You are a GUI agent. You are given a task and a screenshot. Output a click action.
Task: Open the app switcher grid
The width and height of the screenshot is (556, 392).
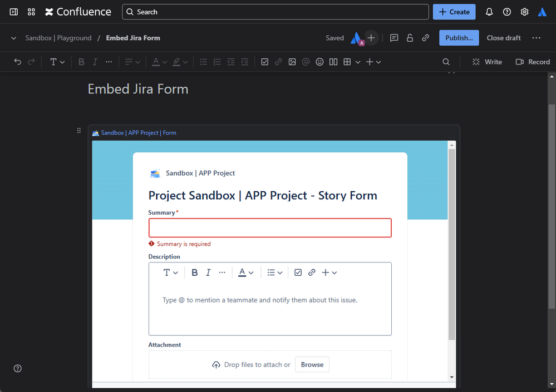tap(31, 12)
